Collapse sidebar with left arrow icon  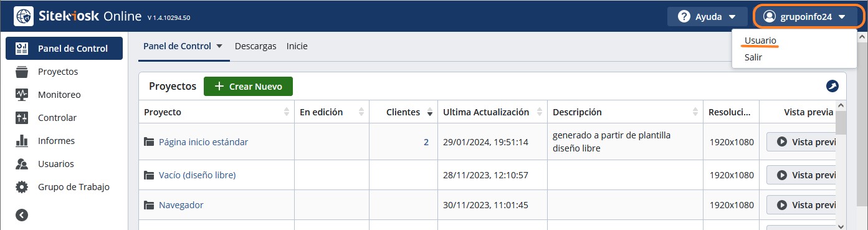coord(22,215)
